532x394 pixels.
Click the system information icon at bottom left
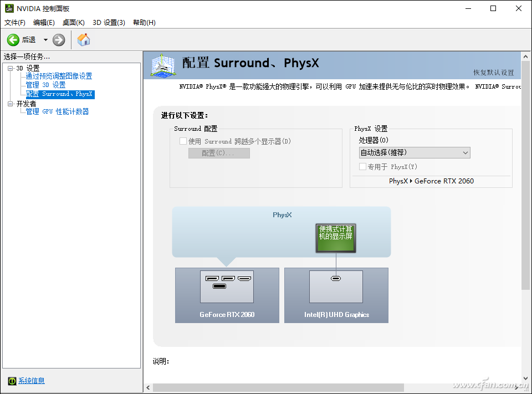[12, 381]
